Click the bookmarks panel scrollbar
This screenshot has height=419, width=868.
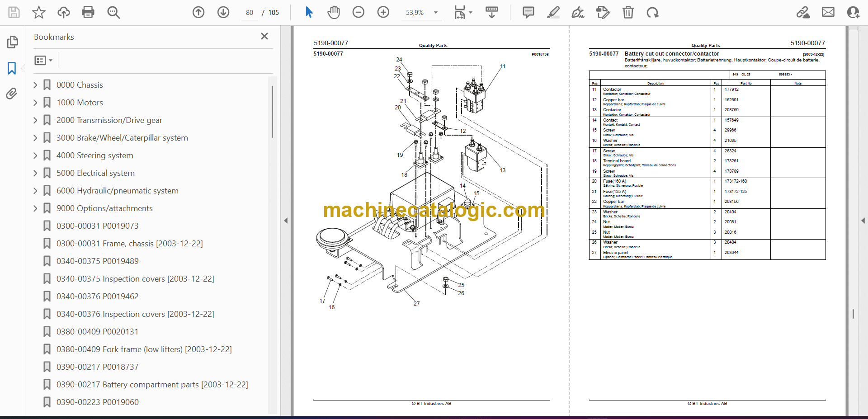pos(272,111)
